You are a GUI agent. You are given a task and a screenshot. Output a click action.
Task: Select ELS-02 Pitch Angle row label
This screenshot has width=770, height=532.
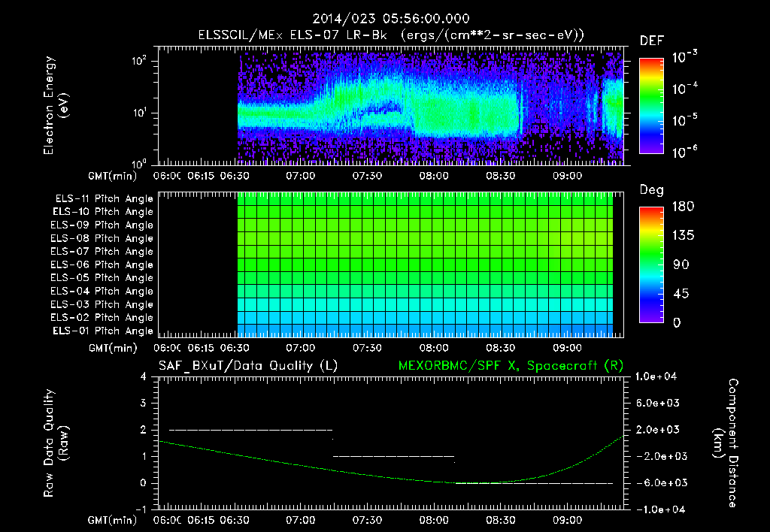click(102, 318)
